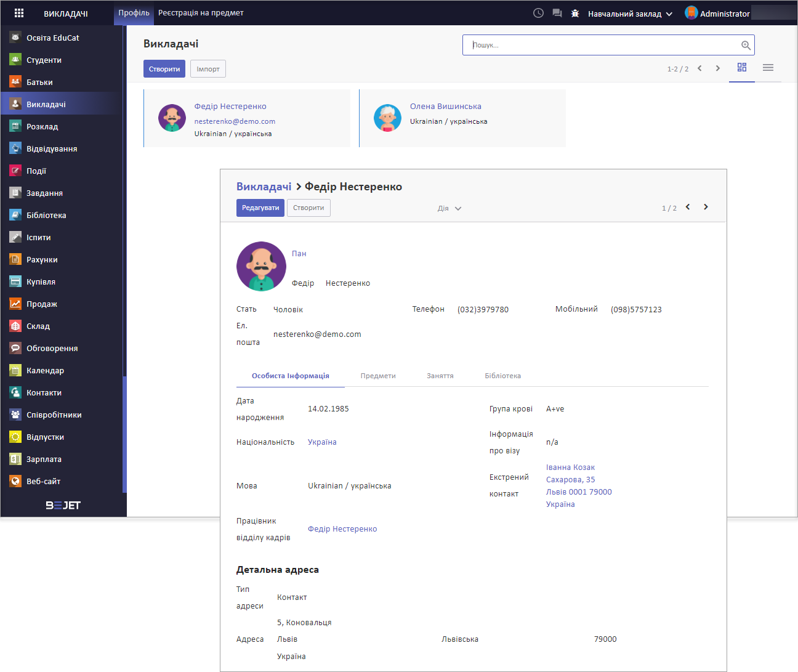This screenshot has height=672, width=798.
Task: Open Події in sidebar
Action: click(62, 171)
